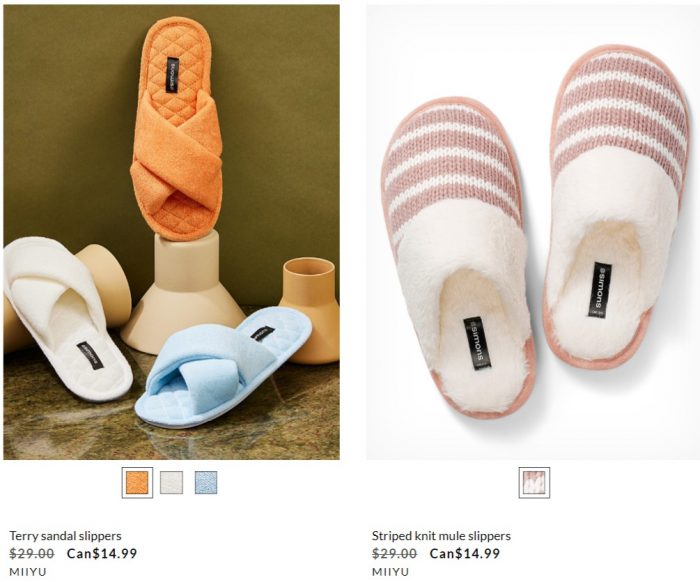Select the cream white color swatch
The height and width of the screenshot is (582, 700).
coord(171,482)
